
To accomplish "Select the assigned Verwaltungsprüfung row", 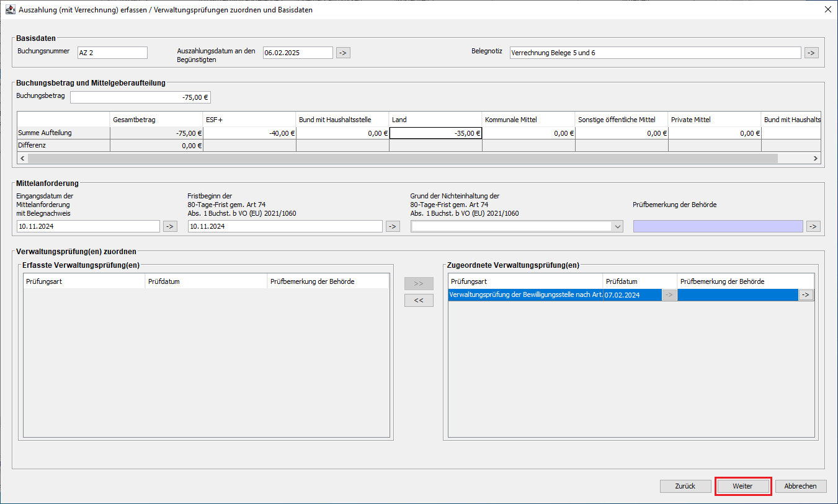I will point(525,295).
